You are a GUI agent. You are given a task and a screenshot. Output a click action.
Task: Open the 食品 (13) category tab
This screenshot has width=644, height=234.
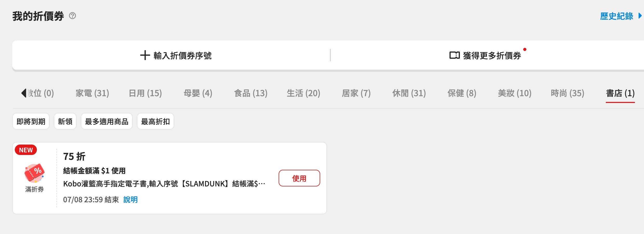(x=251, y=93)
